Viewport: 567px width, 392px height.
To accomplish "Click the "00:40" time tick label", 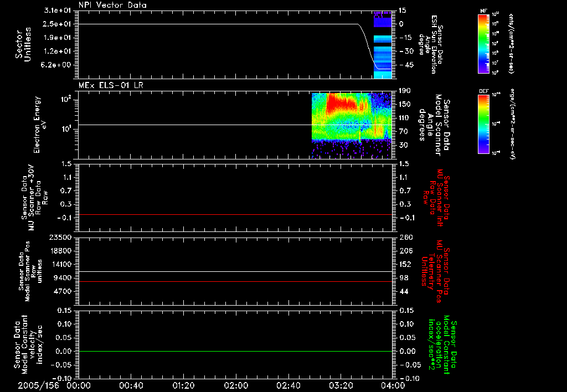I will point(131,385).
